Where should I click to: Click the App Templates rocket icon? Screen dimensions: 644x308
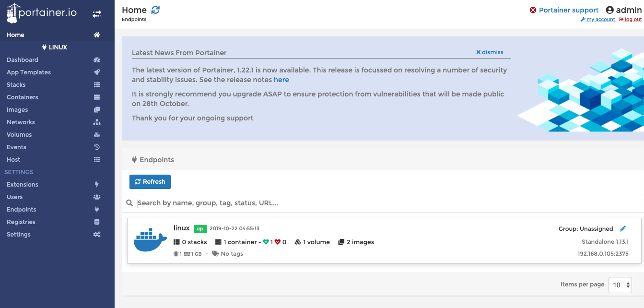tap(97, 72)
